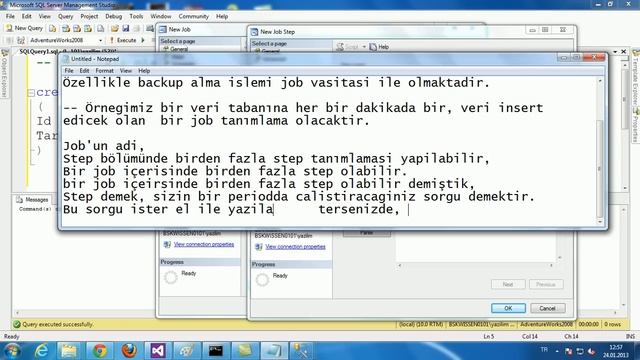640x360 pixels.
Task: Open the SSMS Edit menu
Action: tap(27, 16)
